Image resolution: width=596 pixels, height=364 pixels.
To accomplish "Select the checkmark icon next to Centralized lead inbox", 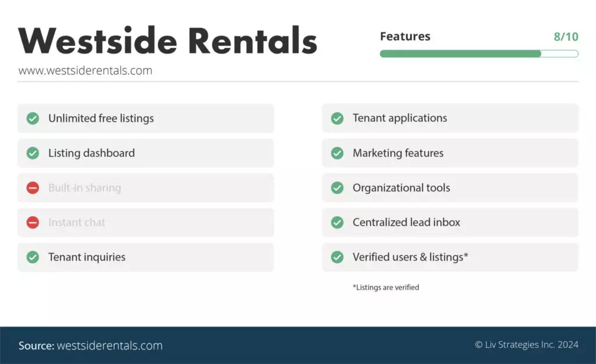I will [337, 222].
